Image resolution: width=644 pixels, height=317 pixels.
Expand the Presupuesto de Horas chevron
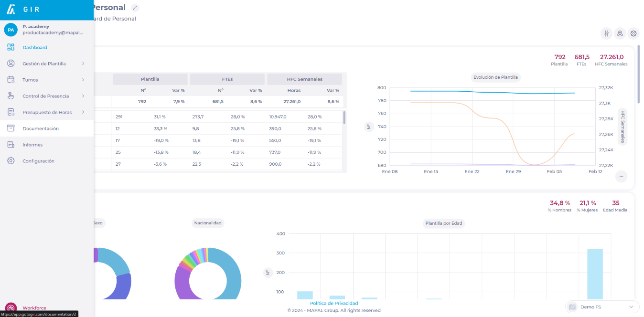[x=83, y=112]
